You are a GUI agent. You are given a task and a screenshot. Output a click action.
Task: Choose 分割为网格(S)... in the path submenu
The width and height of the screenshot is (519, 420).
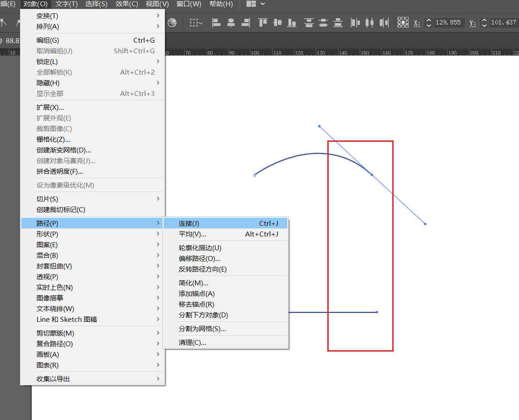(226, 328)
